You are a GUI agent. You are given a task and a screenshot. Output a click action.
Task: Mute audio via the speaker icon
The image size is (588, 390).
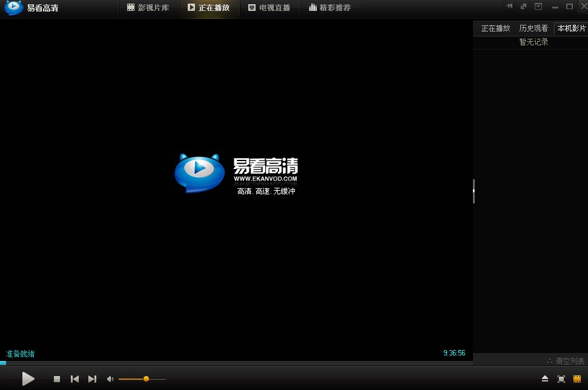110,379
